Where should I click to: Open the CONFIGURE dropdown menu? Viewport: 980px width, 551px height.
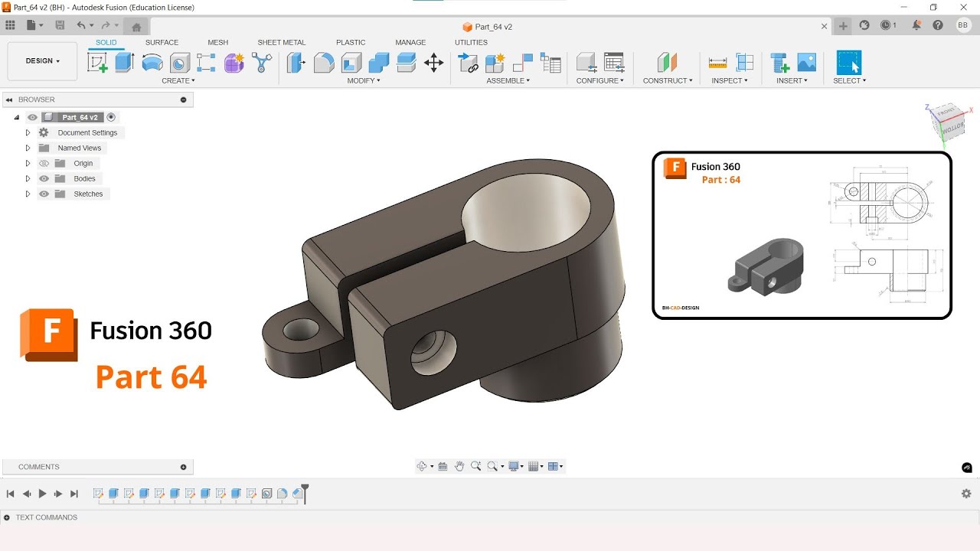tap(600, 80)
